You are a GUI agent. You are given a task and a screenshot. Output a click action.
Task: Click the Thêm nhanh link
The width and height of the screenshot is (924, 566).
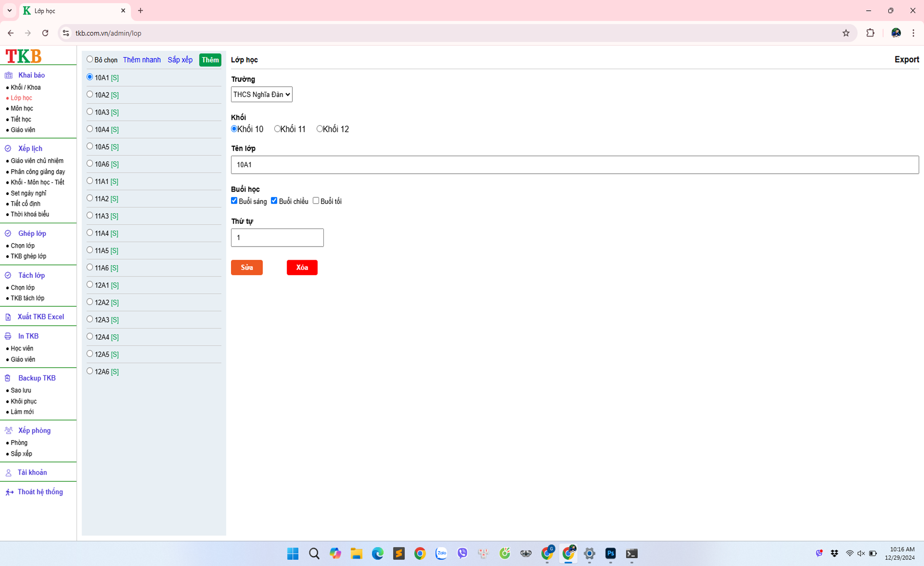pos(142,60)
